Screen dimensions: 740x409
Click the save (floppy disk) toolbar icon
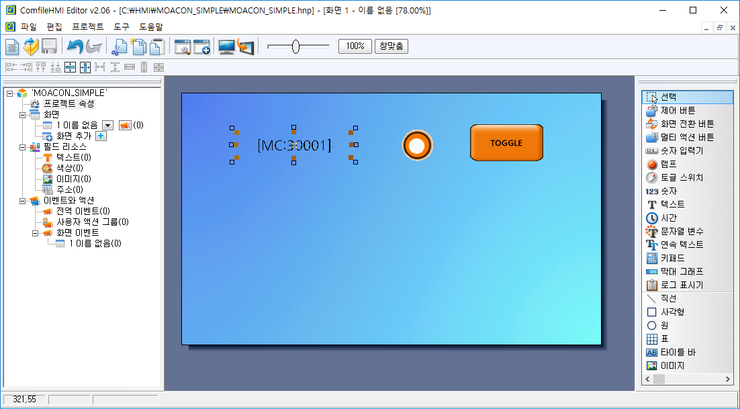point(48,46)
